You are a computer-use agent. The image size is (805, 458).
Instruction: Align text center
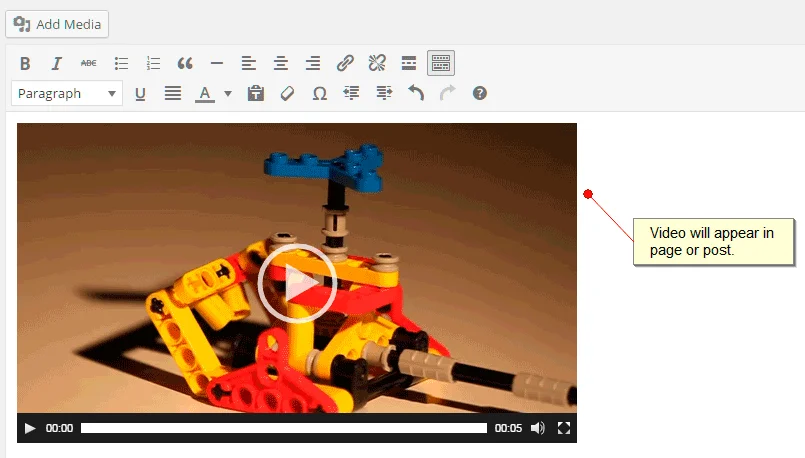tap(280, 63)
